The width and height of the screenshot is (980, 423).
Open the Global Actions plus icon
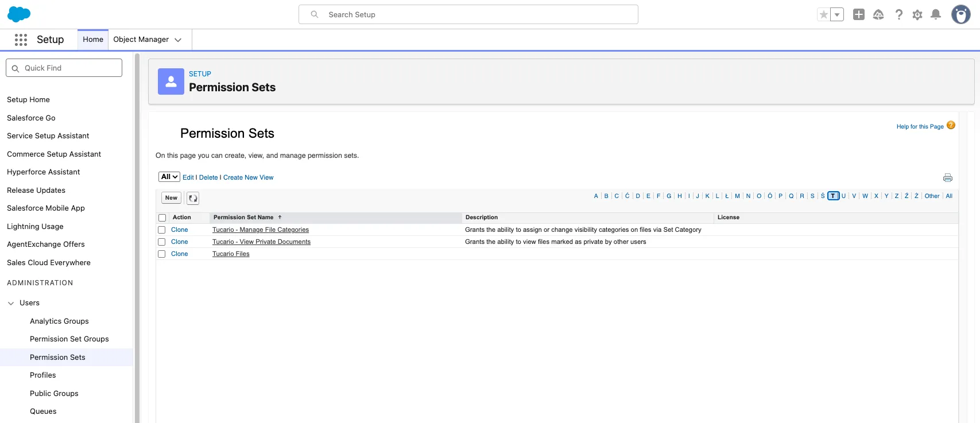click(x=859, y=15)
